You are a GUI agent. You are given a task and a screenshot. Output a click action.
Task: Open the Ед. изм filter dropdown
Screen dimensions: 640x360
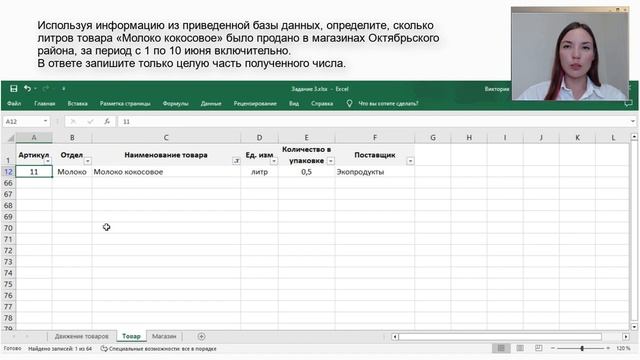274,161
